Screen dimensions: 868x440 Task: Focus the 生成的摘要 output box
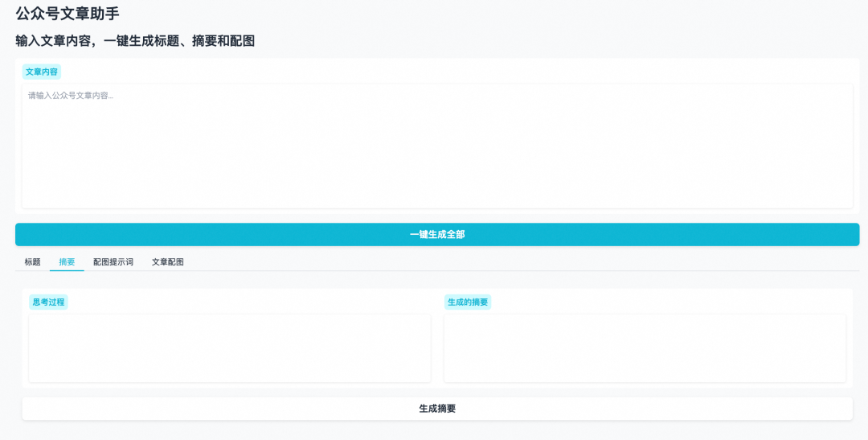point(645,347)
